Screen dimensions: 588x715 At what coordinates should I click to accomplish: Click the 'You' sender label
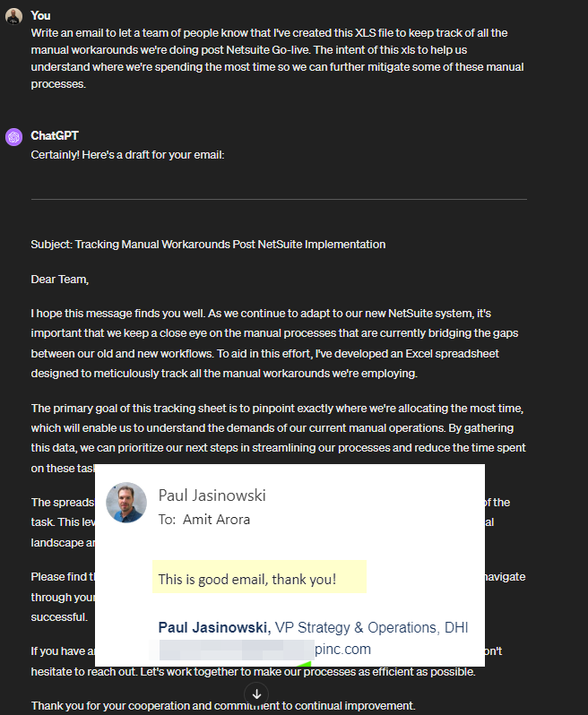click(40, 15)
